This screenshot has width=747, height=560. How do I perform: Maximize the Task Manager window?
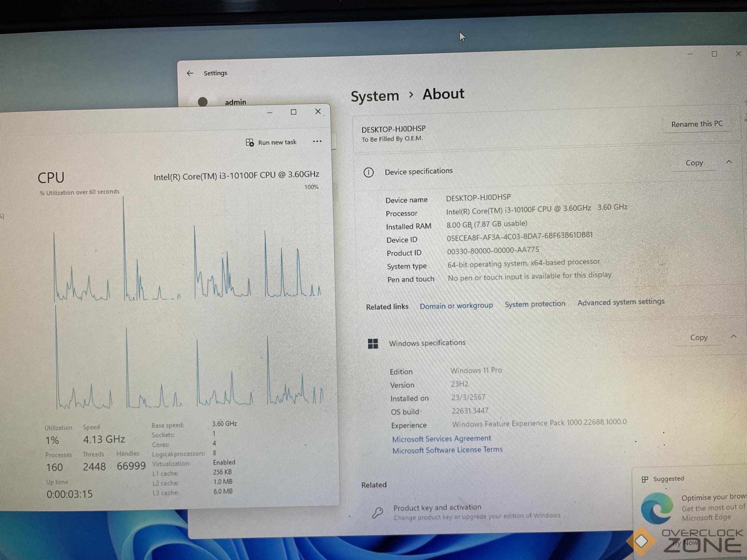pyautogui.click(x=293, y=112)
